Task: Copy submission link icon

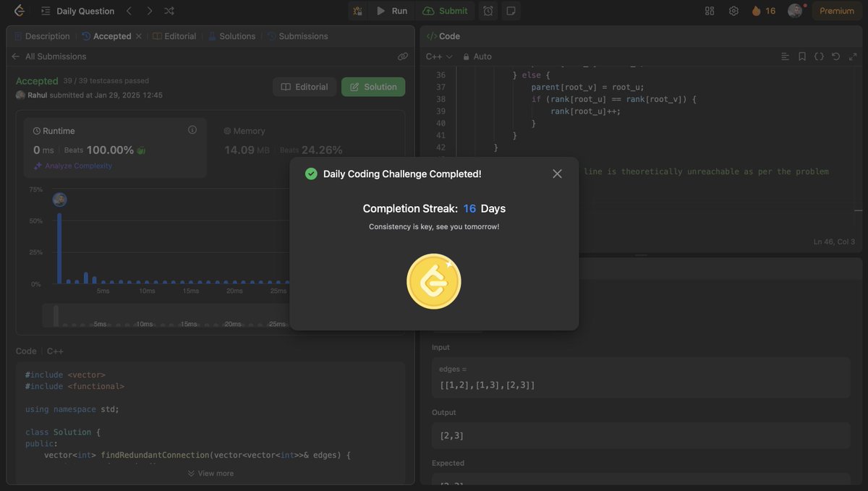Action: point(403,56)
